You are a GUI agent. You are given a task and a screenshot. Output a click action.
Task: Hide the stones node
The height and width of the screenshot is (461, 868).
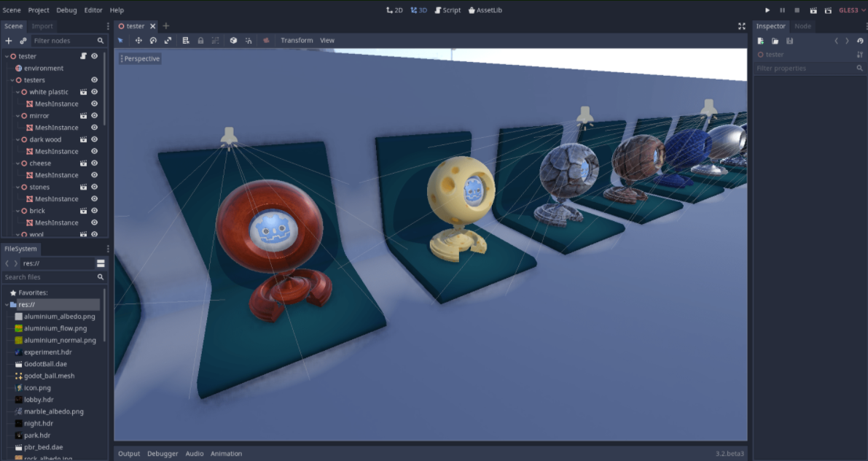(95, 187)
